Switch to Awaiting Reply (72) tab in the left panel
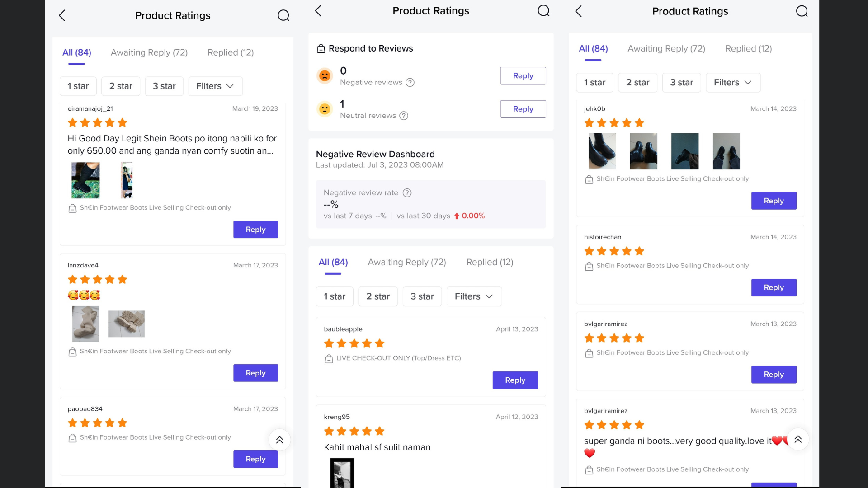The height and width of the screenshot is (488, 868). [x=149, y=52]
